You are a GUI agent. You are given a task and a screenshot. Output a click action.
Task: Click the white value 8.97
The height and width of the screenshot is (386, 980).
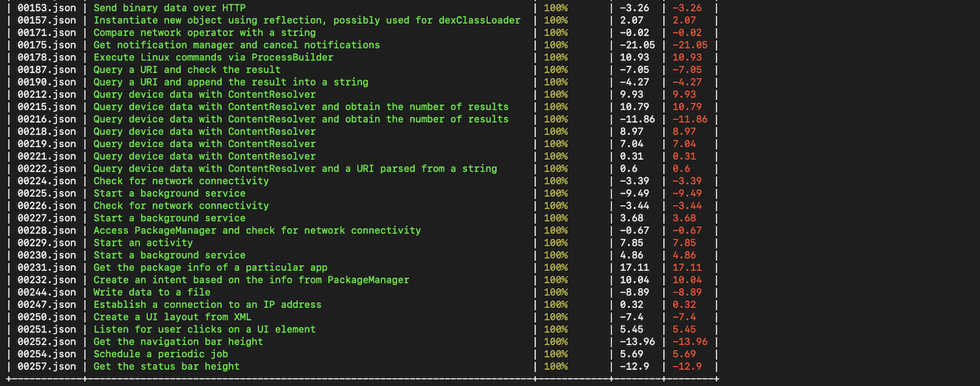point(632,131)
